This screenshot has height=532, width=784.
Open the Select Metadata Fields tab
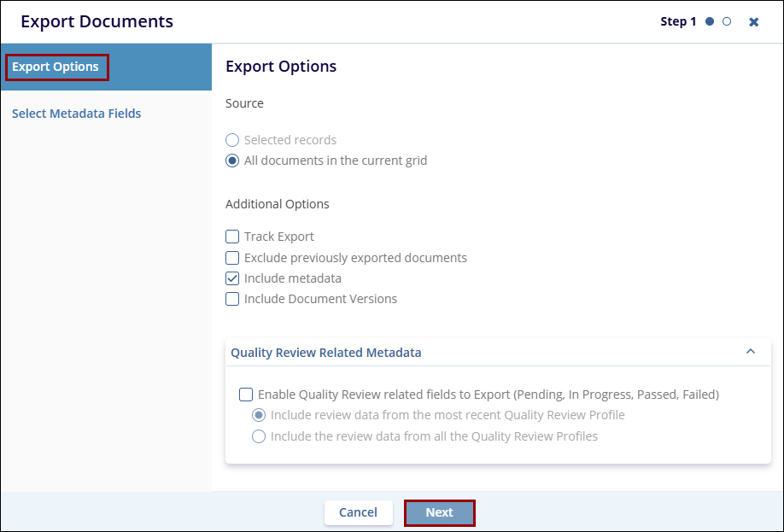[77, 114]
